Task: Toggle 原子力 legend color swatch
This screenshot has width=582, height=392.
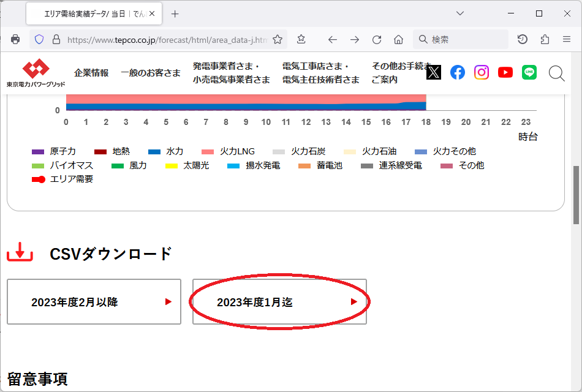Action: tap(38, 152)
